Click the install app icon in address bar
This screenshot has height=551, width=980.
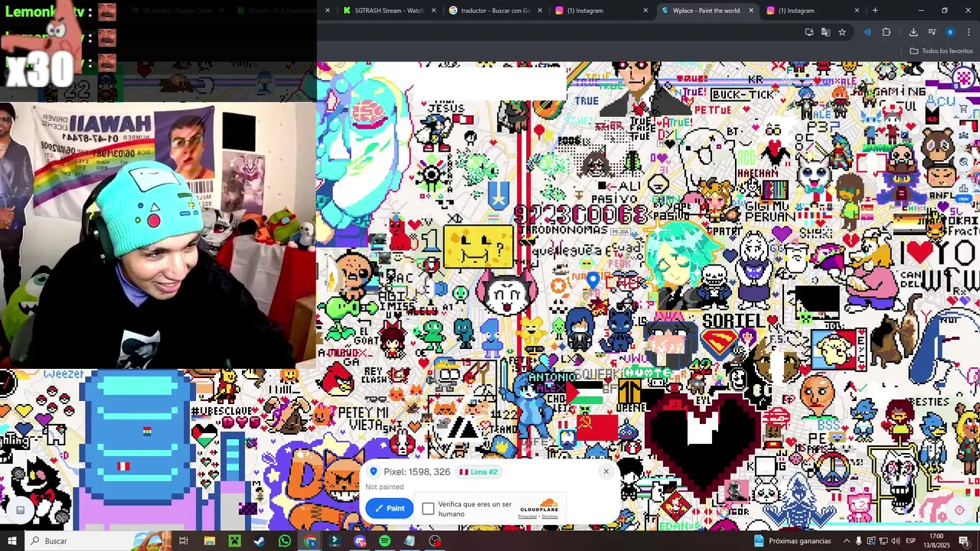coord(809,32)
